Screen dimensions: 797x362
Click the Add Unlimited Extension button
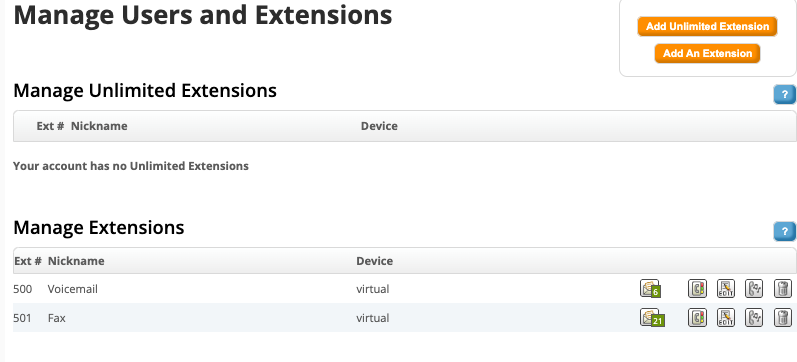(x=708, y=26)
